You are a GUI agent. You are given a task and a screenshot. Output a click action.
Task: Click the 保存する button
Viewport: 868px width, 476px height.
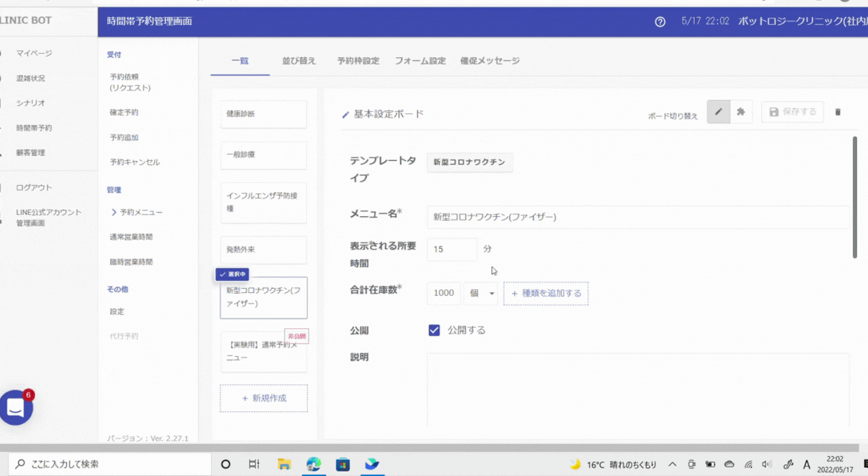tap(792, 112)
